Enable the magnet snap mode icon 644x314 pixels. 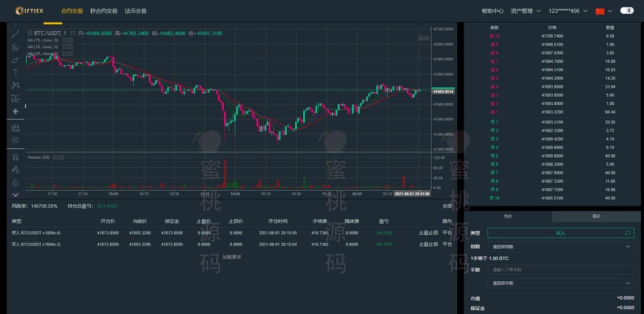pyautogui.click(x=15, y=157)
